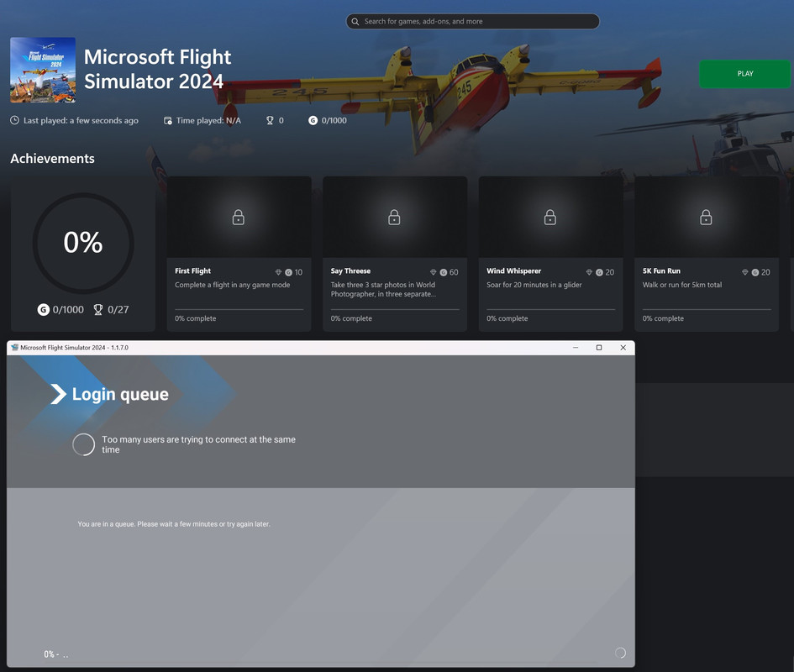The height and width of the screenshot is (672, 794).
Task: Click '0% complete' under Wind Whisperer
Action: [507, 318]
